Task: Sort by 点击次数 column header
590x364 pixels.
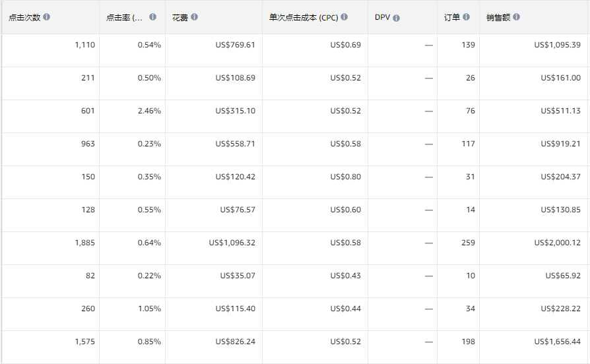Action: point(24,17)
